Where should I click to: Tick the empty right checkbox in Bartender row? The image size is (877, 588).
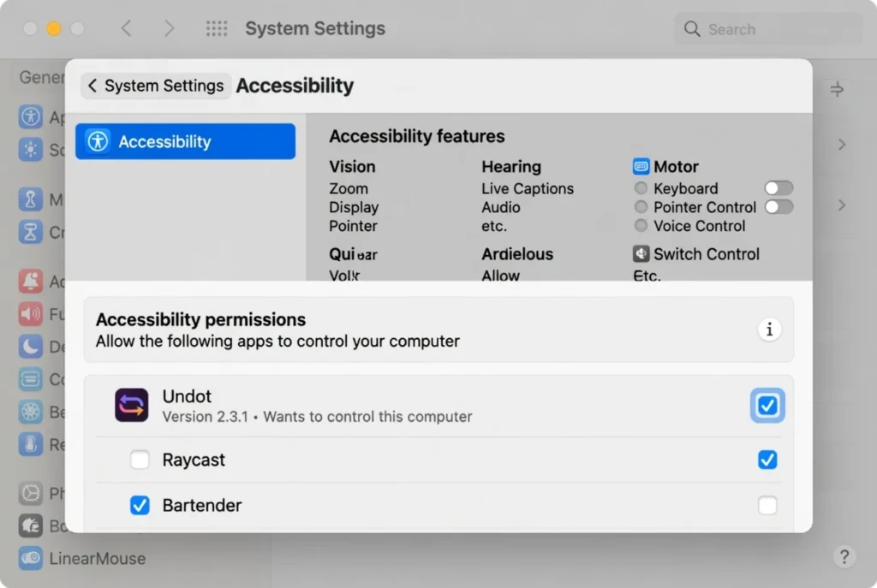[x=767, y=505]
